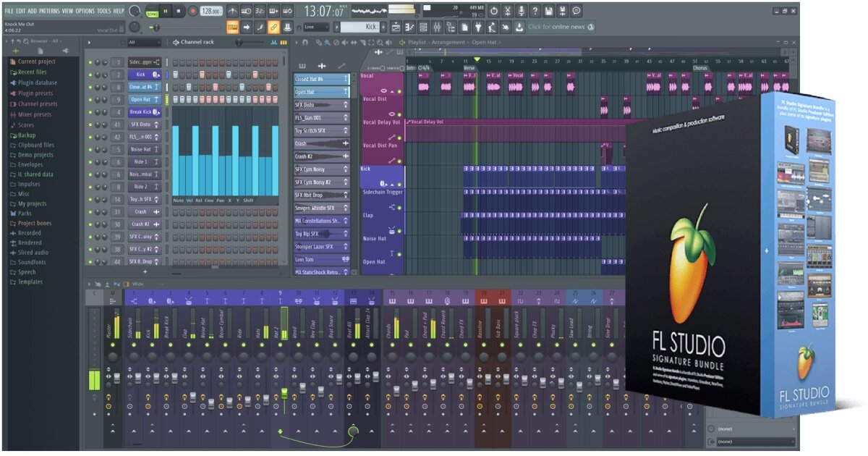Mute the Kick channel via its green LED
The width and height of the screenshot is (868, 456).
(90, 75)
